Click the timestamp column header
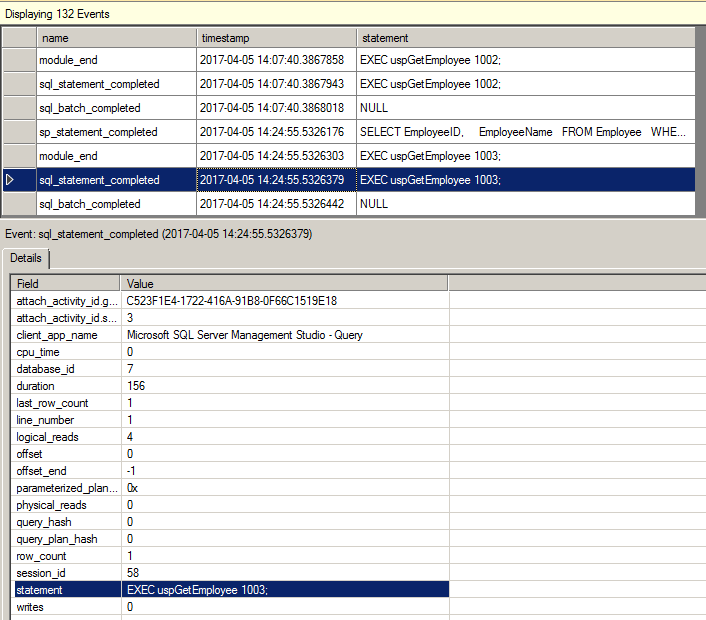The height and width of the screenshot is (620, 706). 275,37
